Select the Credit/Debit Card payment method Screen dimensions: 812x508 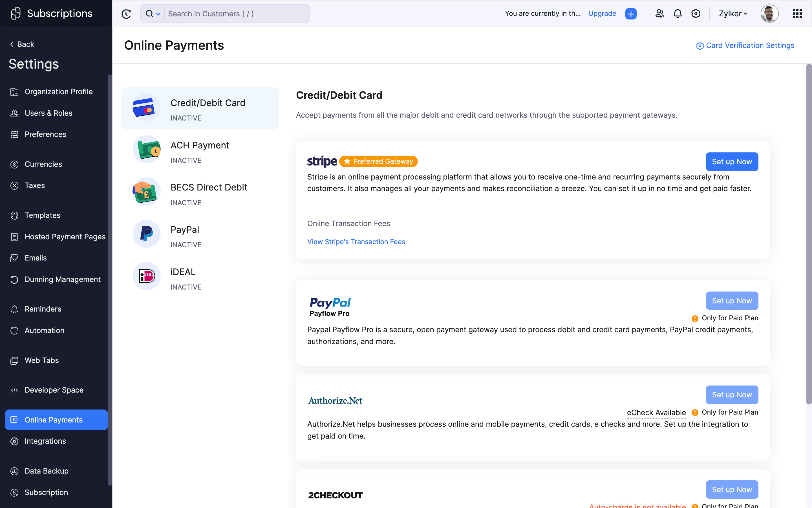(x=200, y=109)
